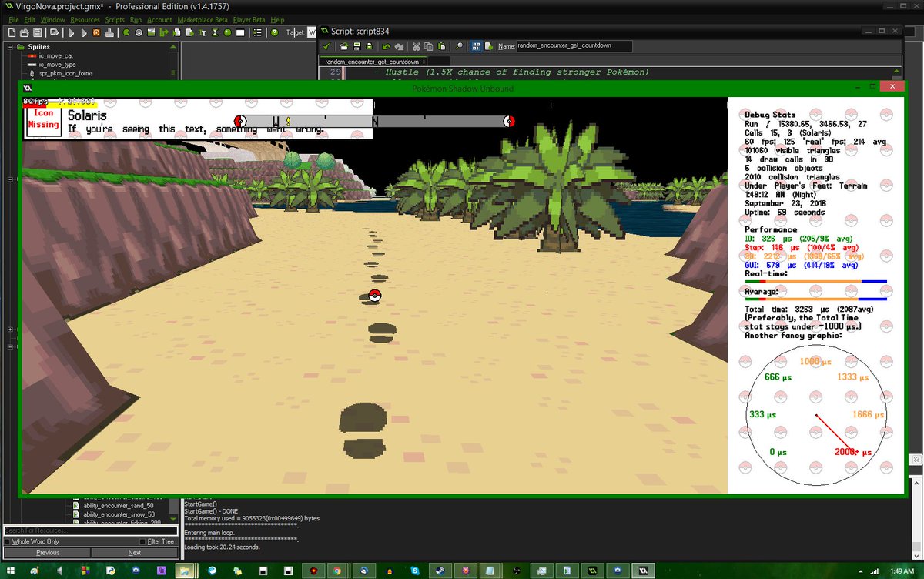924x579 pixels.
Task: Run the game with the play icon
Action: (x=71, y=33)
